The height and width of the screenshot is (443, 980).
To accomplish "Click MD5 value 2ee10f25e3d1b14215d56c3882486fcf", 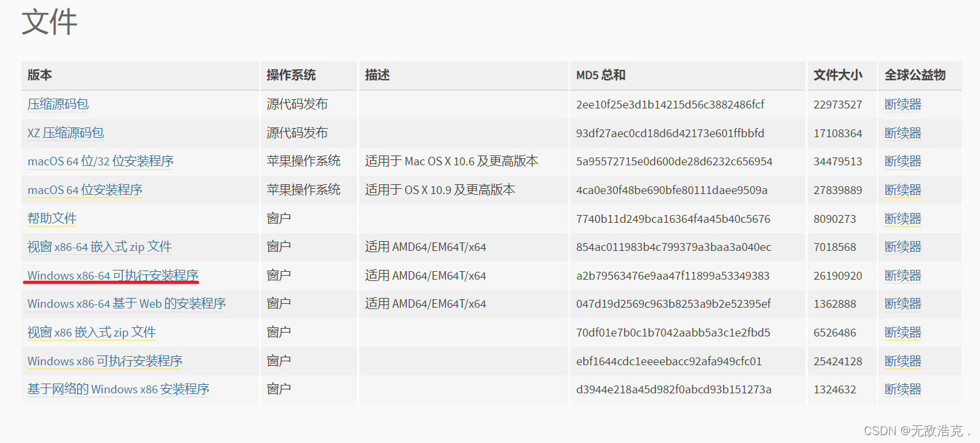I will tap(670, 105).
